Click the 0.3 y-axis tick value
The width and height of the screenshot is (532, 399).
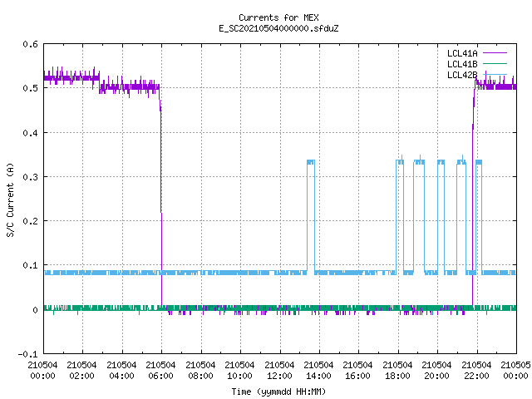(x=30, y=177)
